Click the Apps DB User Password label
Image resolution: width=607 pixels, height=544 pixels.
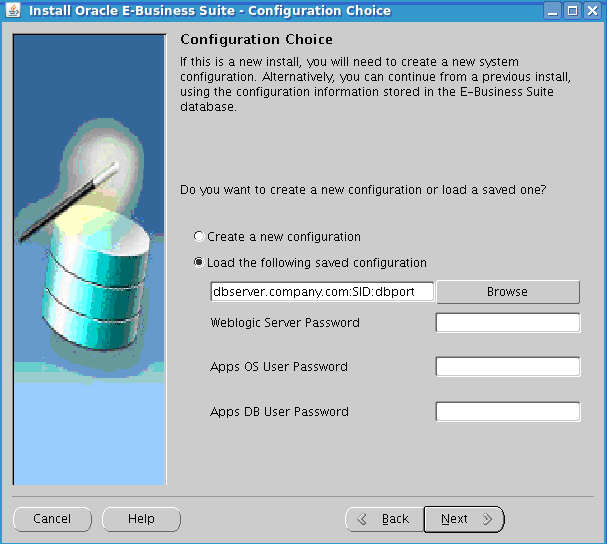(x=279, y=412)
